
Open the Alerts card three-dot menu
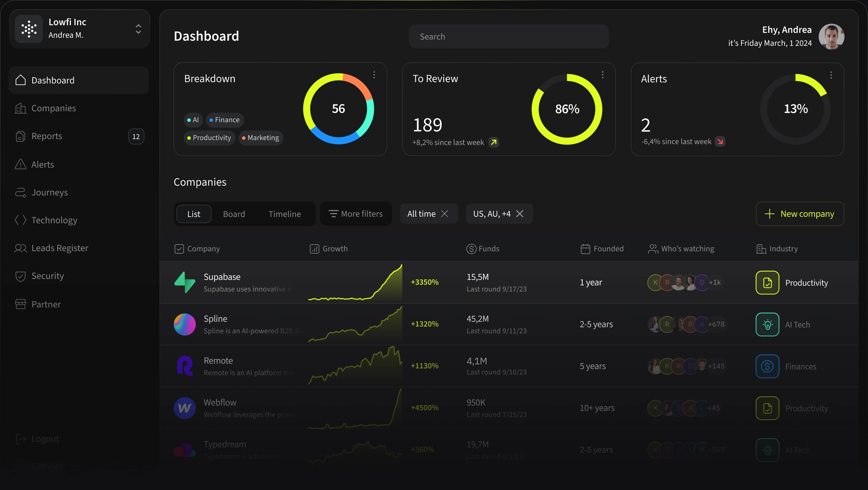click(831, 75)
